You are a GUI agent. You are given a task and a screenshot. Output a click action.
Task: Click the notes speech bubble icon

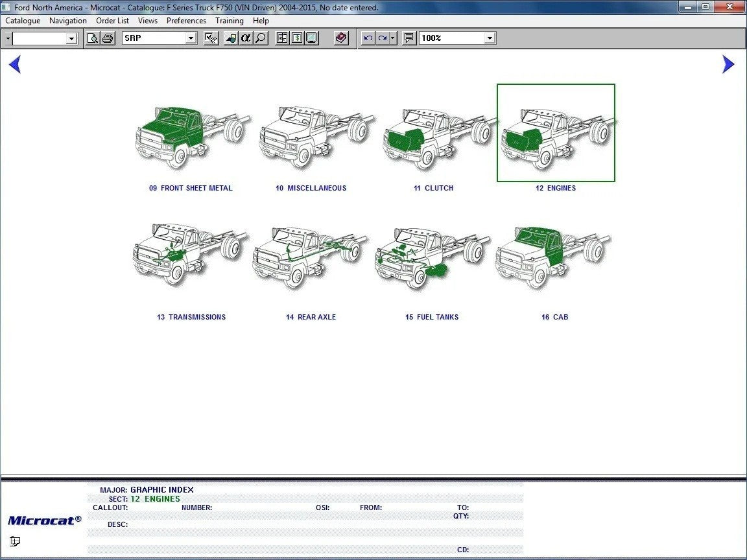coord(409,38)
